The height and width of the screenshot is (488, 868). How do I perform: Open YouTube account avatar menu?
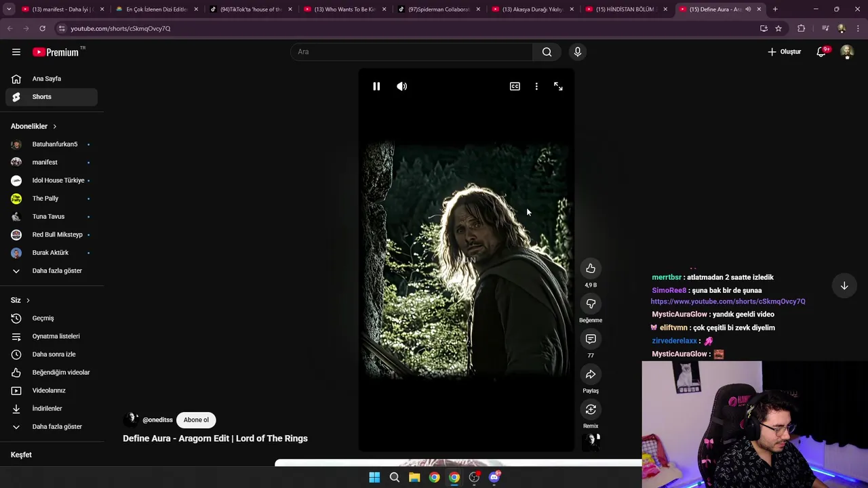pos(846,52)
